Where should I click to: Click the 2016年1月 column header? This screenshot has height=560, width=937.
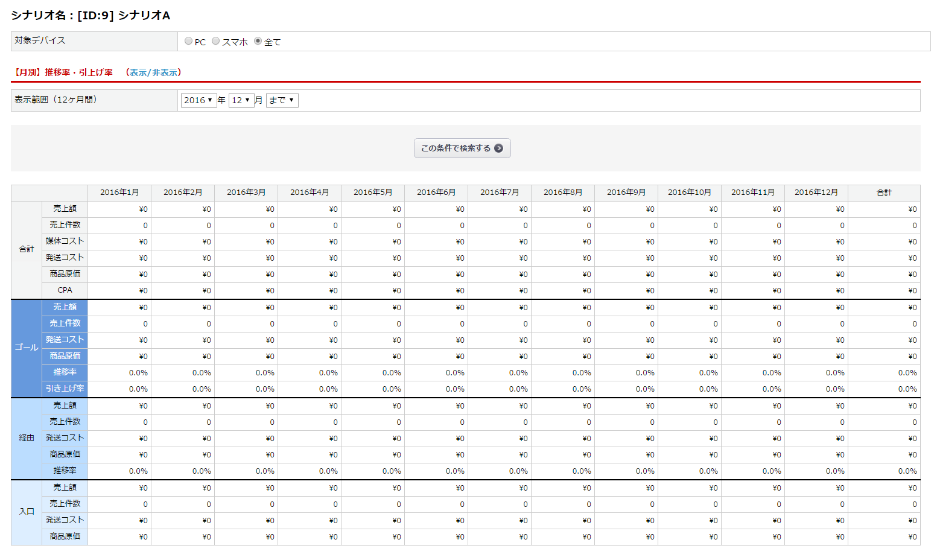(x=119, y=192)
